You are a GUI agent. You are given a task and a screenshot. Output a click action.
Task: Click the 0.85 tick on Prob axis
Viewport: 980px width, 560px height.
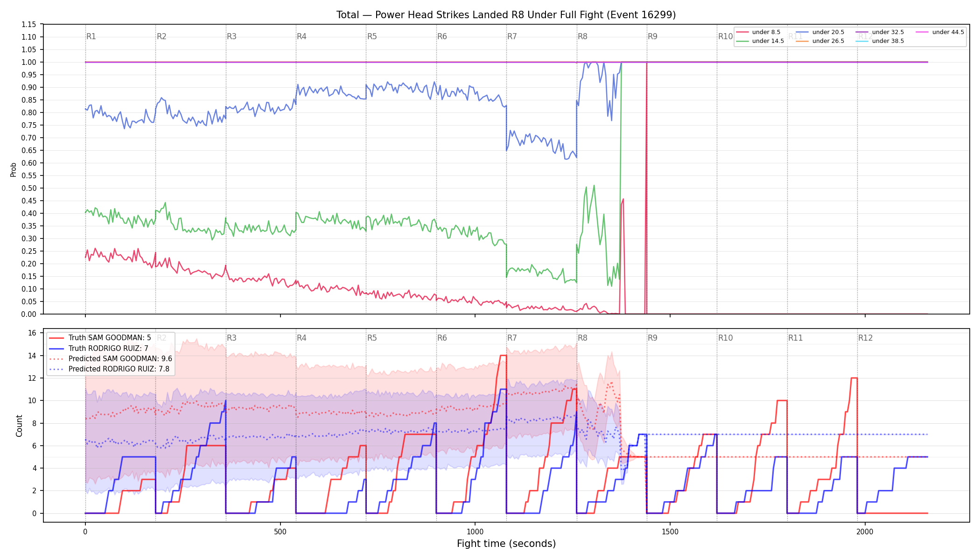point(28,100)
